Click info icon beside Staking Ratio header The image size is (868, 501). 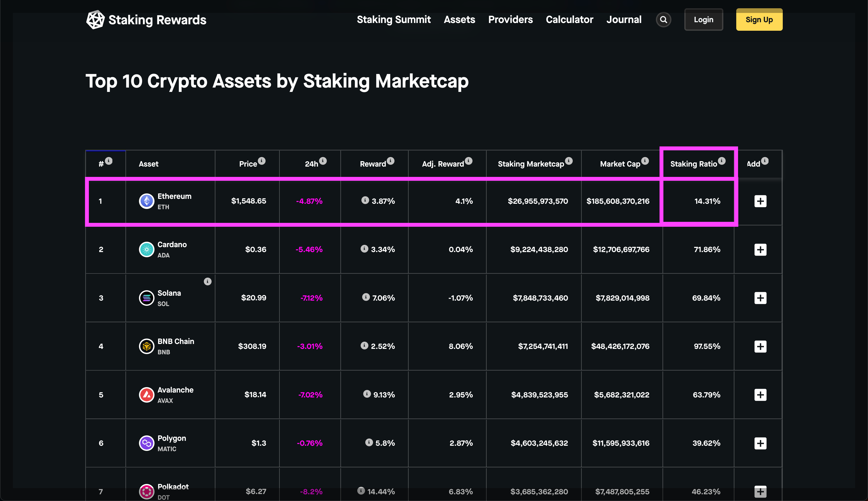click(x=721, y=161)
